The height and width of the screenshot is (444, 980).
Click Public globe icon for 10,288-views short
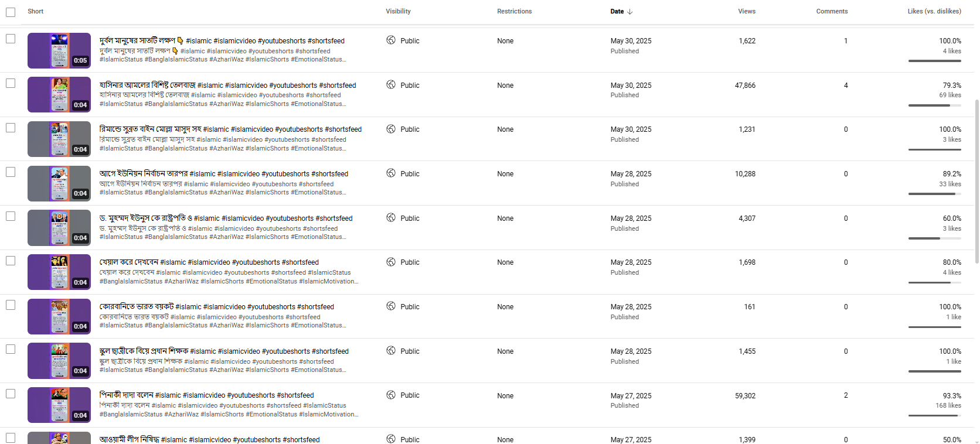pyautogui.click(x=391, y=173)
